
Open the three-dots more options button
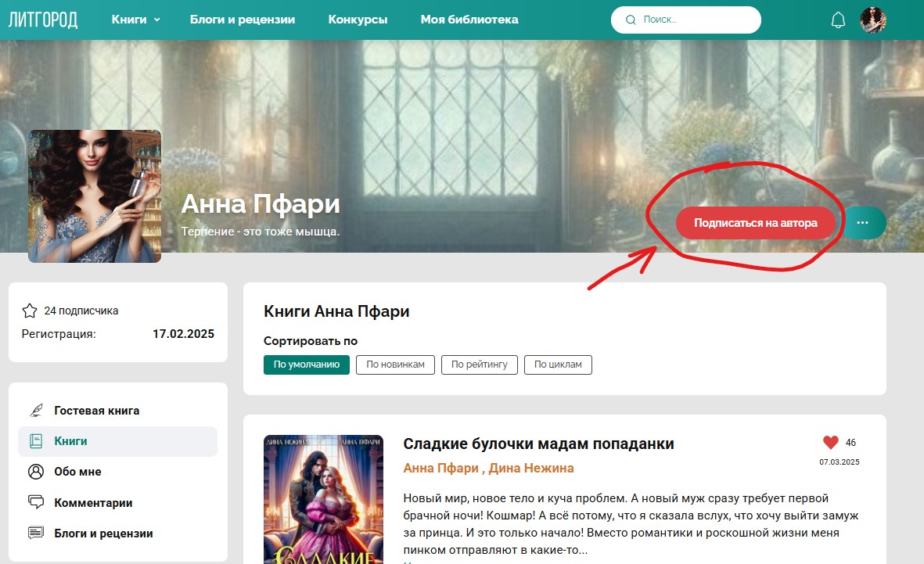(863, 223)
